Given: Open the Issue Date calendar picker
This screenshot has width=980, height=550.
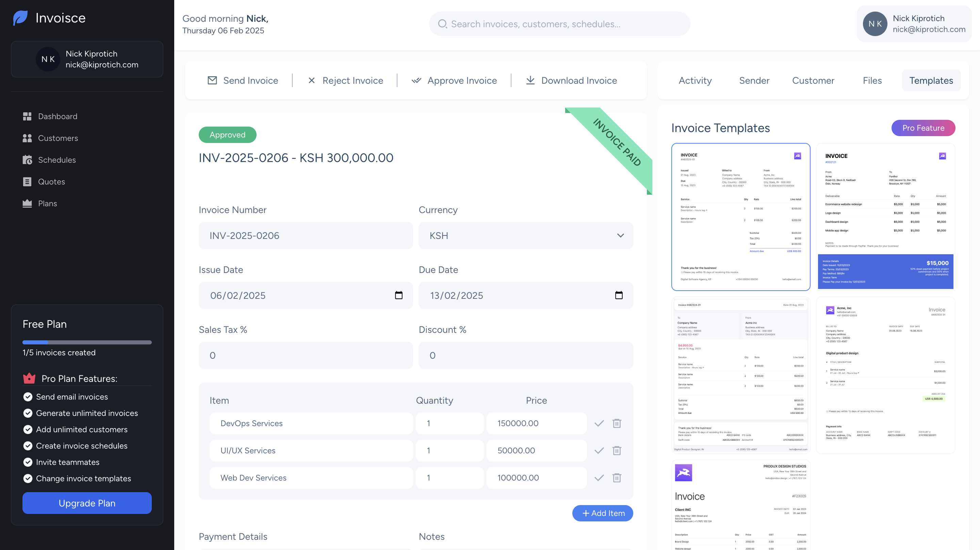Looking at the screenshot, I should point(398,295).
